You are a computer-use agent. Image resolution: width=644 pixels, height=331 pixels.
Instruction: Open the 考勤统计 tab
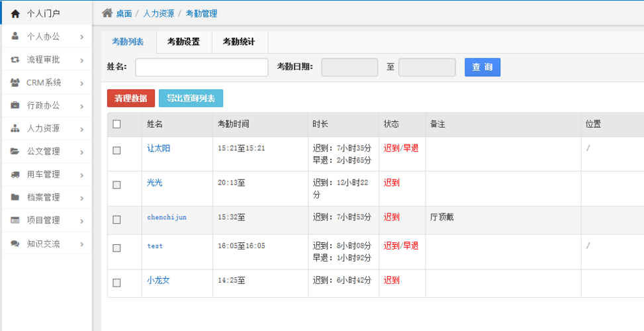click(x=239, y=42)
